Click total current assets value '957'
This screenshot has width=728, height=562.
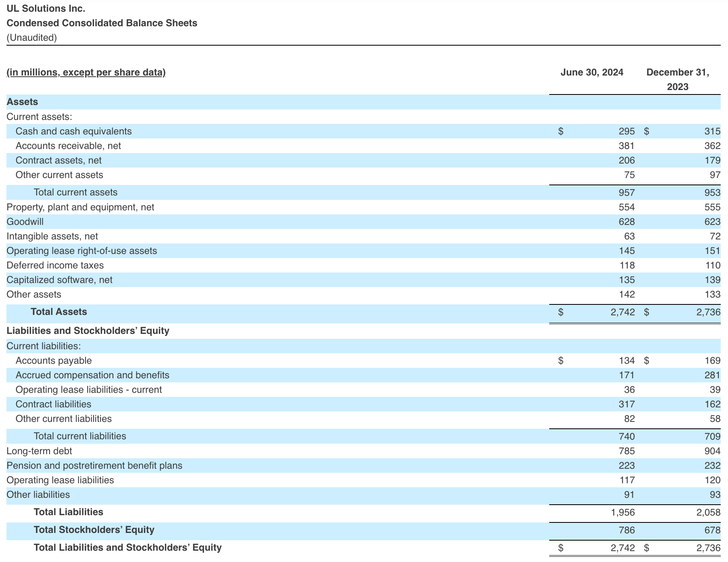click(627, 192)
